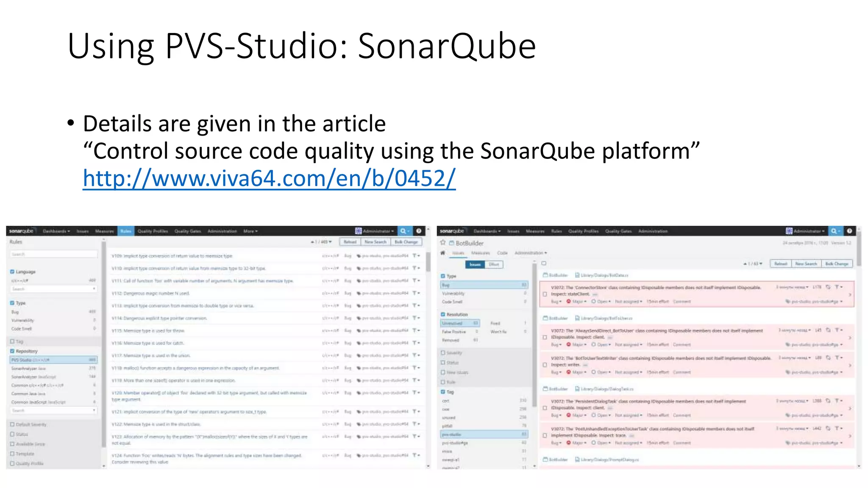Open the More dropdown menu
The height and width of the screenshot is (488, 868).
250,231
